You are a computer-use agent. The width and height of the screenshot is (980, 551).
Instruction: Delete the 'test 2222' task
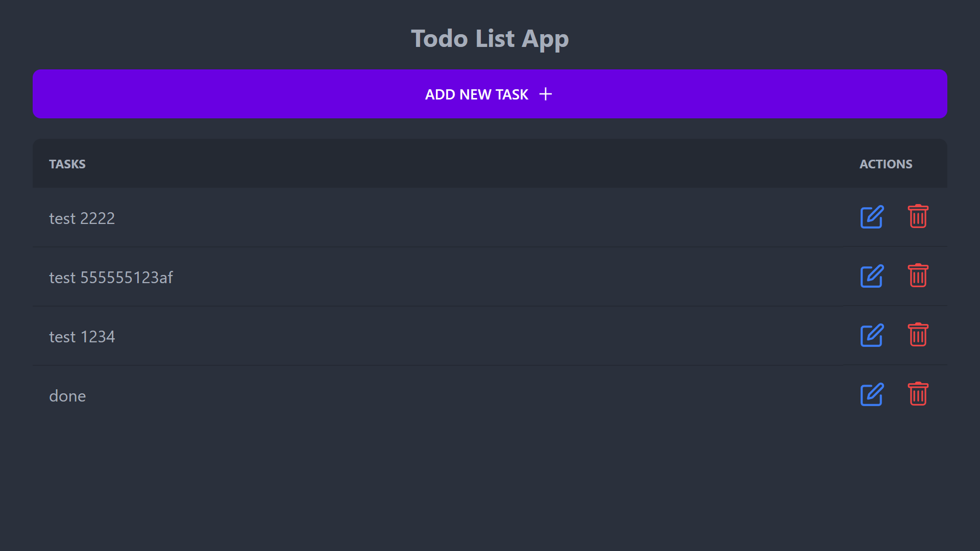(x=918, y=217)
